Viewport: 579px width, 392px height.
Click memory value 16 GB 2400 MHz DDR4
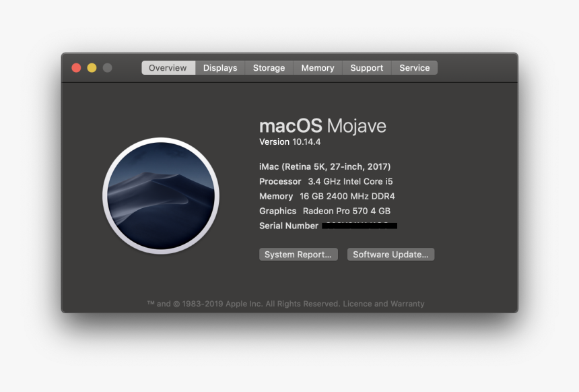point(347,196)
